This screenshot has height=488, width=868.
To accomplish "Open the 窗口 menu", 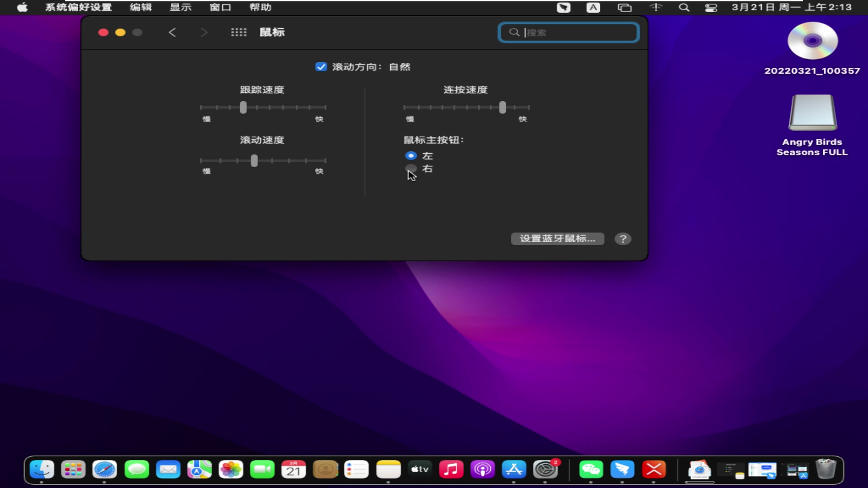I will pos(220,7).
